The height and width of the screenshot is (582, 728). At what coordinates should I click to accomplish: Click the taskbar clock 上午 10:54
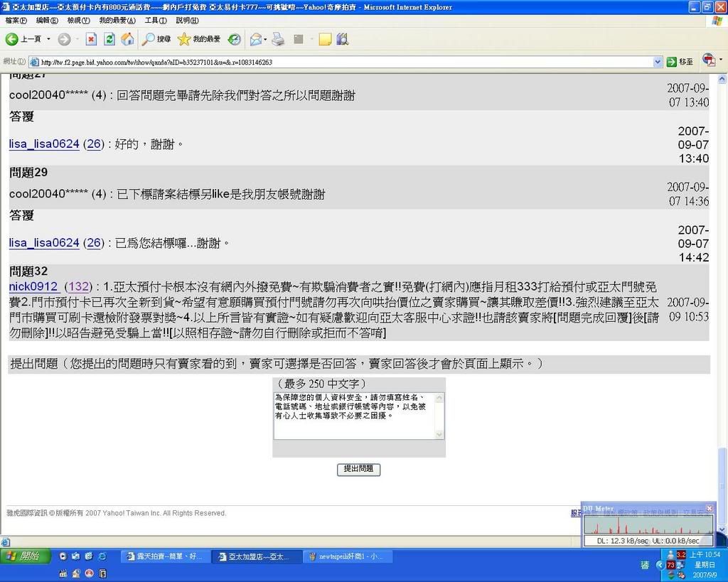pos(705,554)
